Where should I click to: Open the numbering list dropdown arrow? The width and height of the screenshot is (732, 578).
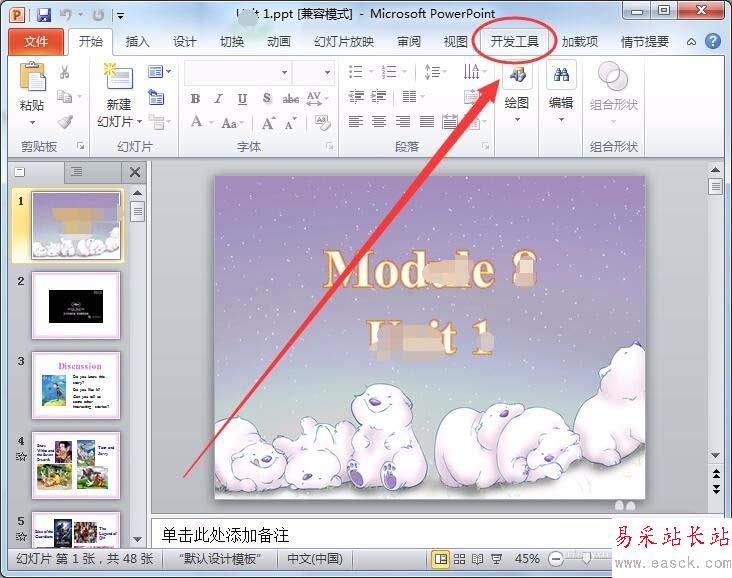pyautogui.click(x=404, y=72)
